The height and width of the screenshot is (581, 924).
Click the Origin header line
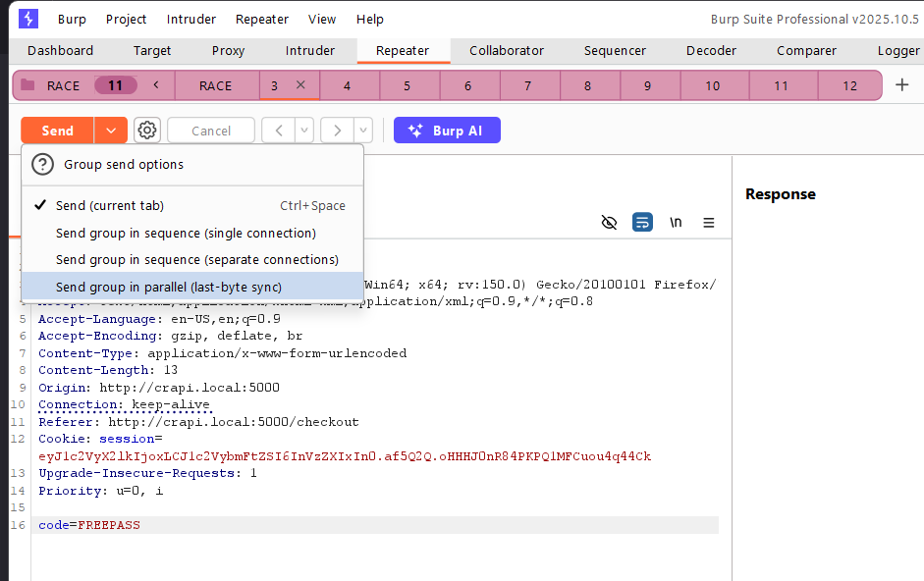pyautogui.click(x=159, y=387)
